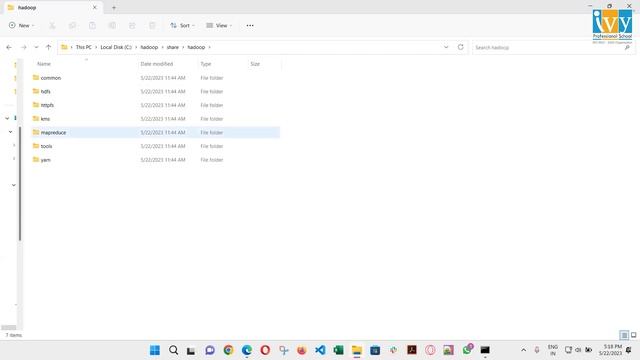
Task: Refresh the folder view
Action: point(461,47)
